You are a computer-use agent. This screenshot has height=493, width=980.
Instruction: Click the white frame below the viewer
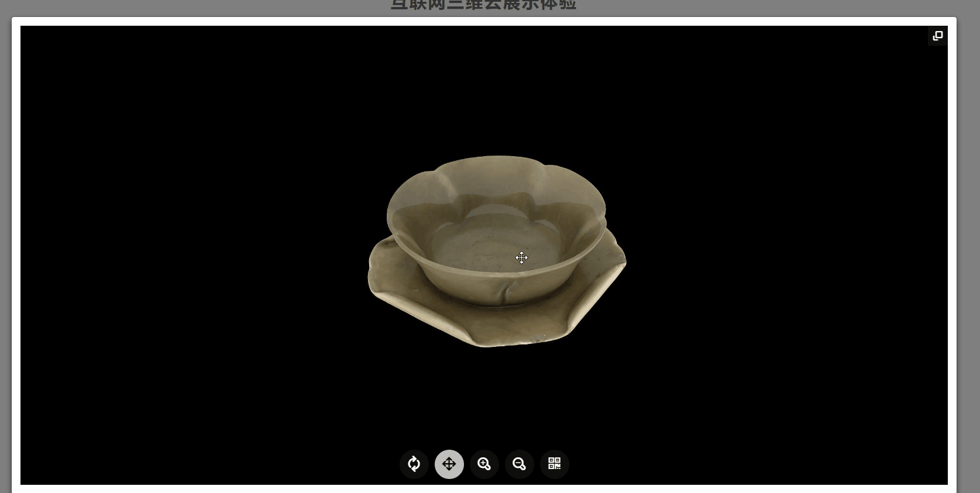(483, 489)
